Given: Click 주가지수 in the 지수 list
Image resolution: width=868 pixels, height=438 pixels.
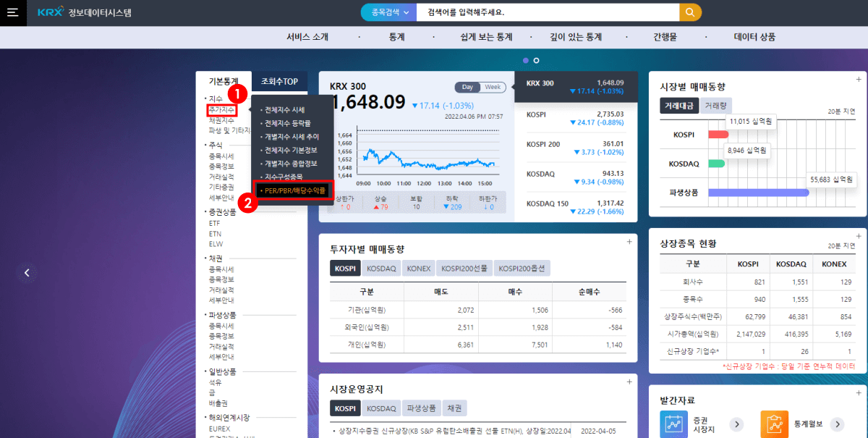Looking at the screenshot, I should coord(221,110).
